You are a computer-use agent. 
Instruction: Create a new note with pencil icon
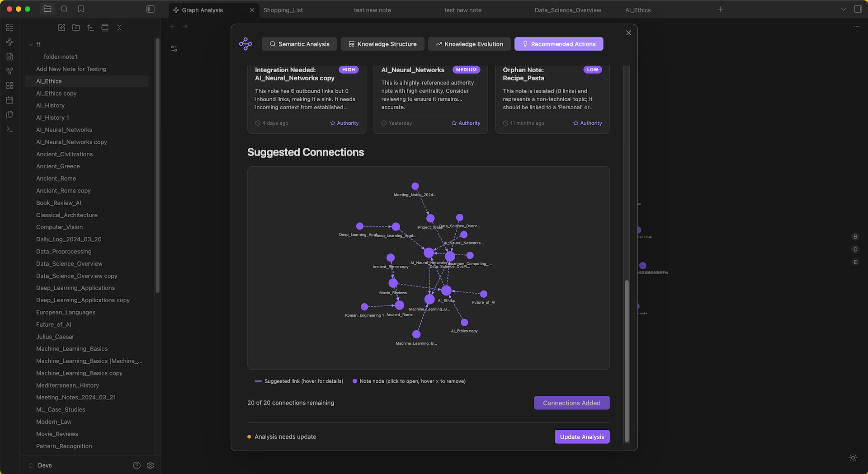[61, 28]
